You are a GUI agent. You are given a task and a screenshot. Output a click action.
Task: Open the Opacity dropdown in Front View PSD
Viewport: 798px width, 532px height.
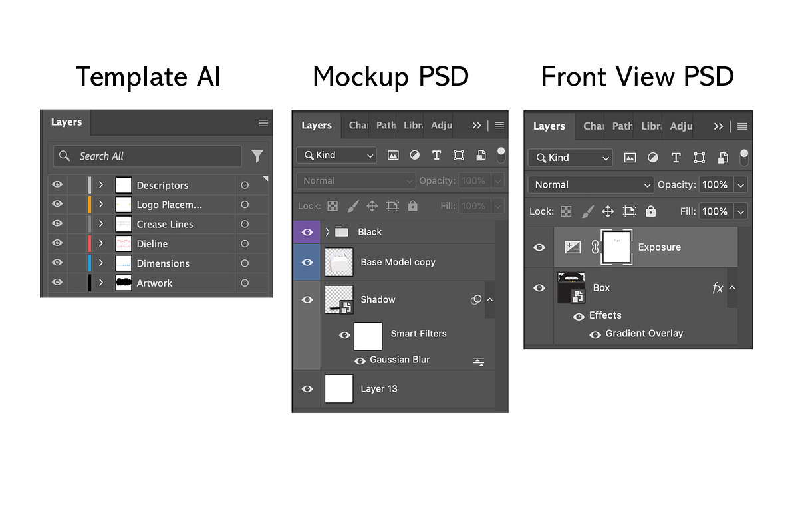[x=741, y=185]
